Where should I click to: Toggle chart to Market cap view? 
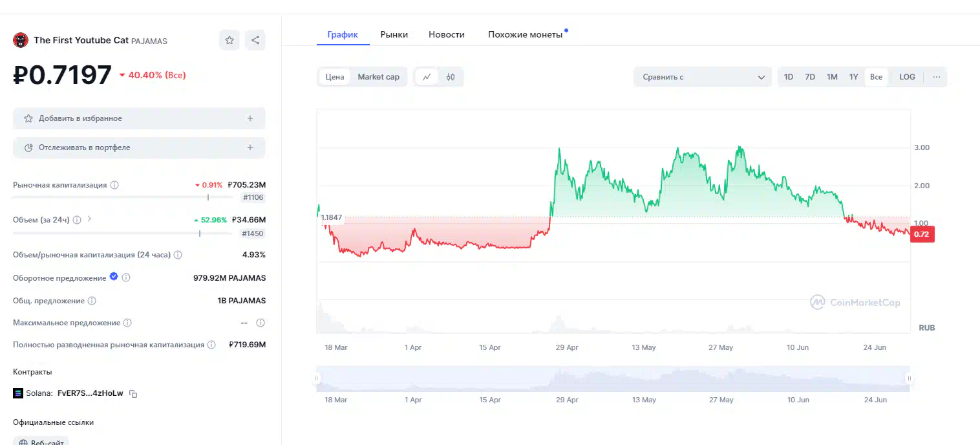[378, 77]
